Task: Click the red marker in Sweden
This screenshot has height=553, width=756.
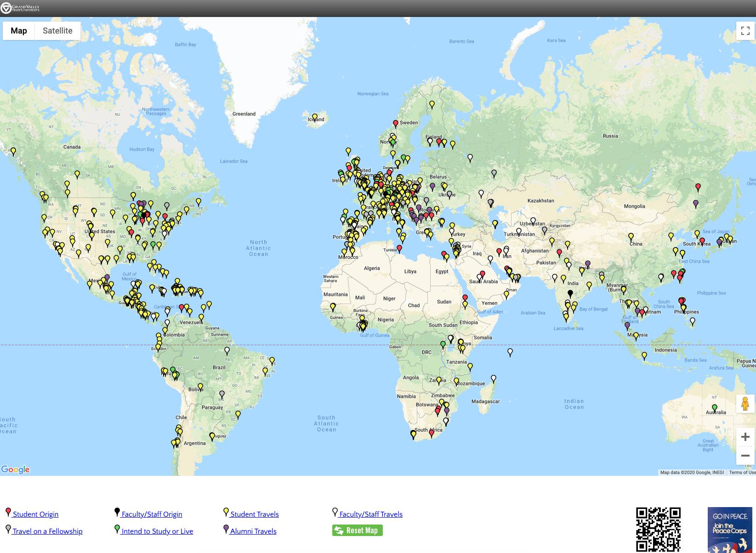Action: click(396, 124)
